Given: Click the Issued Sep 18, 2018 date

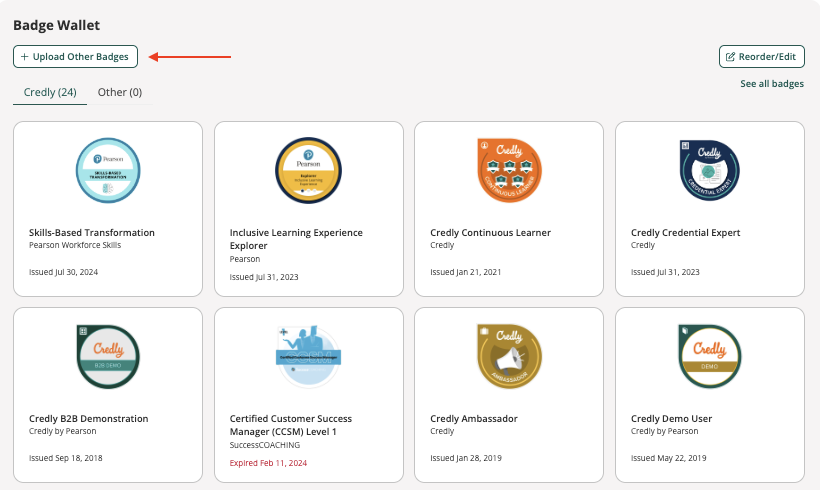Looking at the screenshot, I should point(65,458).
